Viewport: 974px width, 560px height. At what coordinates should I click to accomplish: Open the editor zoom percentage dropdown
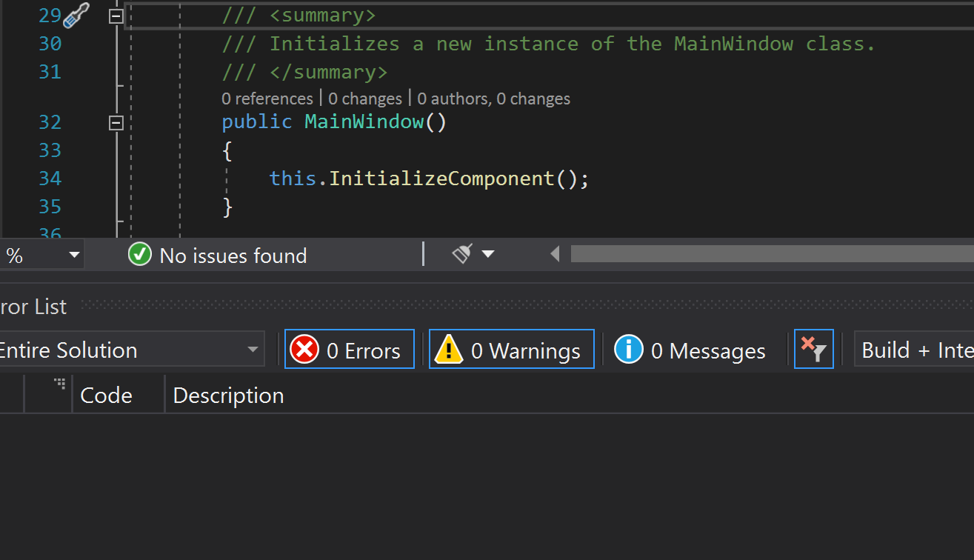point(73,256)
